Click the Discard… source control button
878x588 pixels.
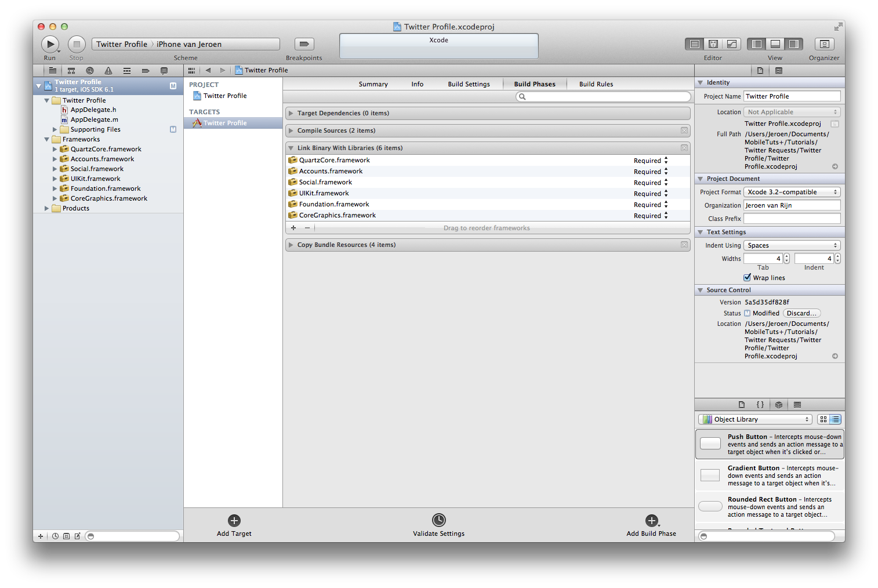coord(801,313)
